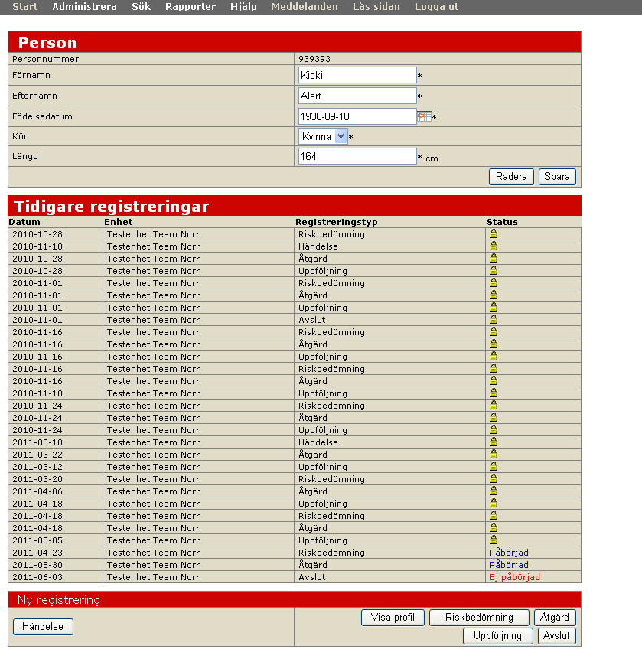Open the Kön dropdown showing Kvinna

(x=323, y=136)
